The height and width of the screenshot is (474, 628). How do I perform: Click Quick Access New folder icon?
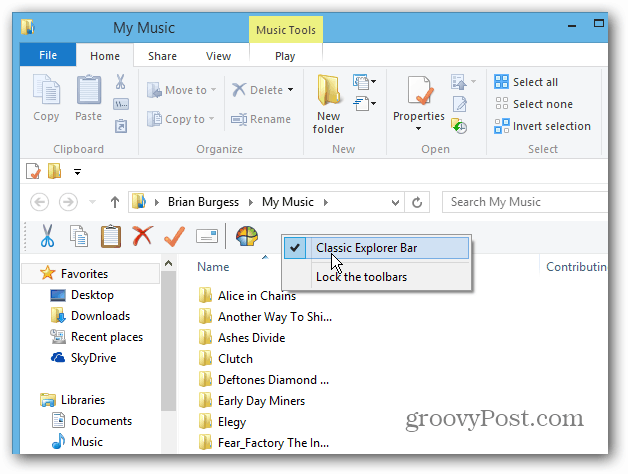click(x=54, y=171)
